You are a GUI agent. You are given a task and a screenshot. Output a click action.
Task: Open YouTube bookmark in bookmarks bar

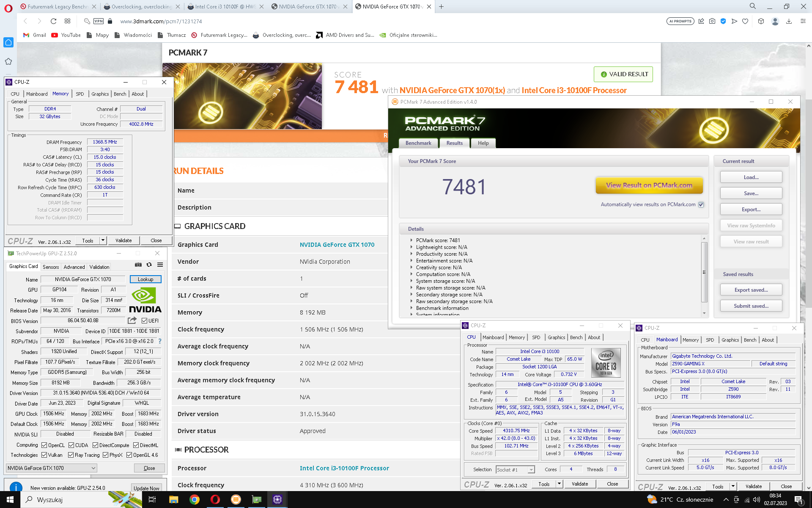pyautogui.click(x=66, y=35)
